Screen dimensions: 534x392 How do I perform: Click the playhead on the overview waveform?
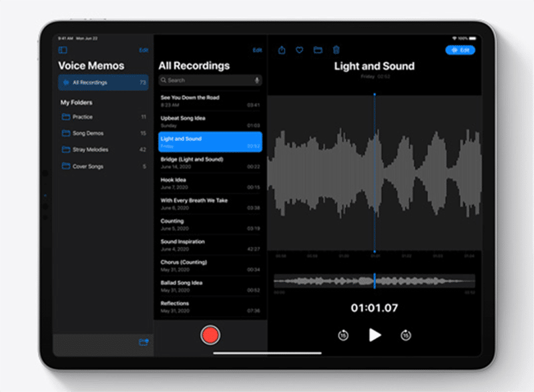[374, 281]
